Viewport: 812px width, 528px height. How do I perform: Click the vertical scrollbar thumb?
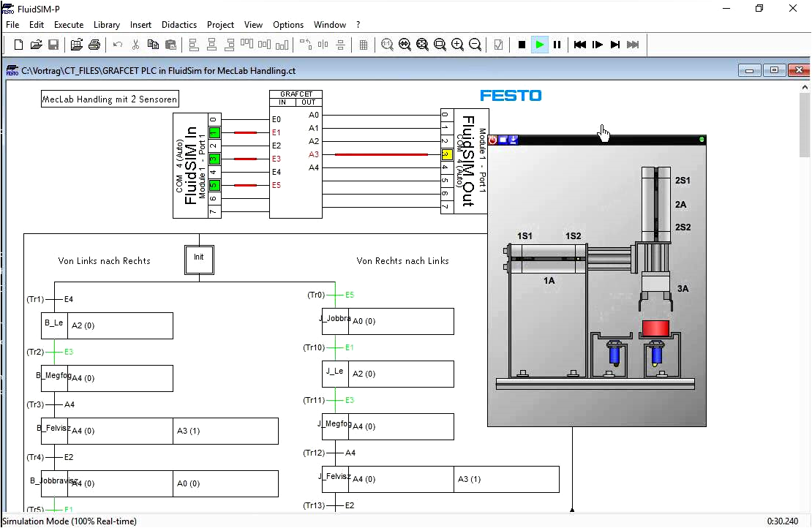tap(804, 125)
